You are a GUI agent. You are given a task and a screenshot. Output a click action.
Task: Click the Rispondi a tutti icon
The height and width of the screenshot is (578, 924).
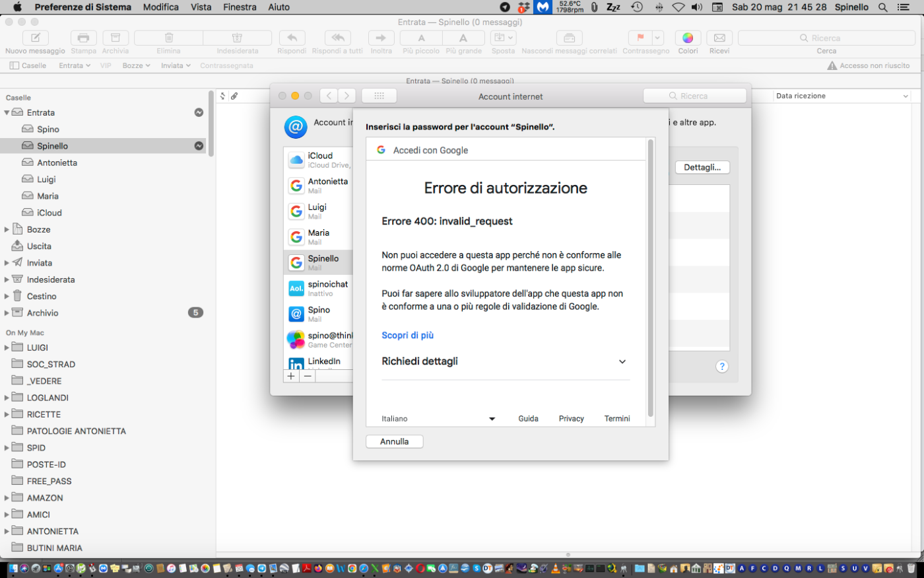(337, 38)
